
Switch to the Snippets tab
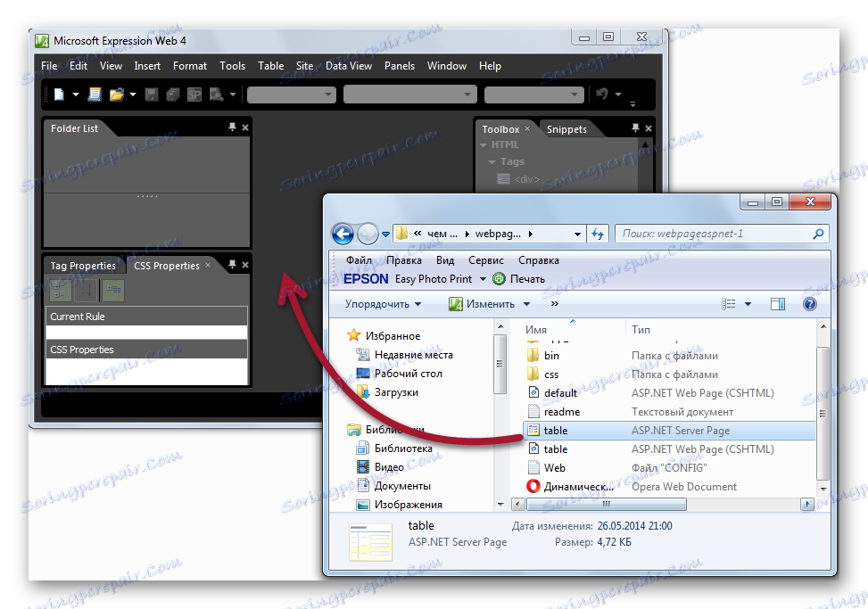pyautogui.click(x=567, y=128)
